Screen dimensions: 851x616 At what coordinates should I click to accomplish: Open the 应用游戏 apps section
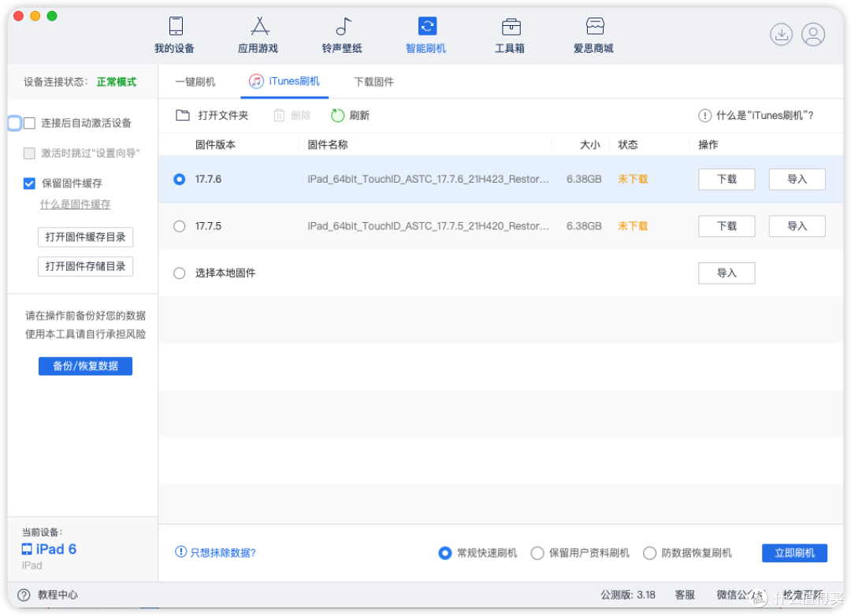pyautogui.click(x=258, y=35)
